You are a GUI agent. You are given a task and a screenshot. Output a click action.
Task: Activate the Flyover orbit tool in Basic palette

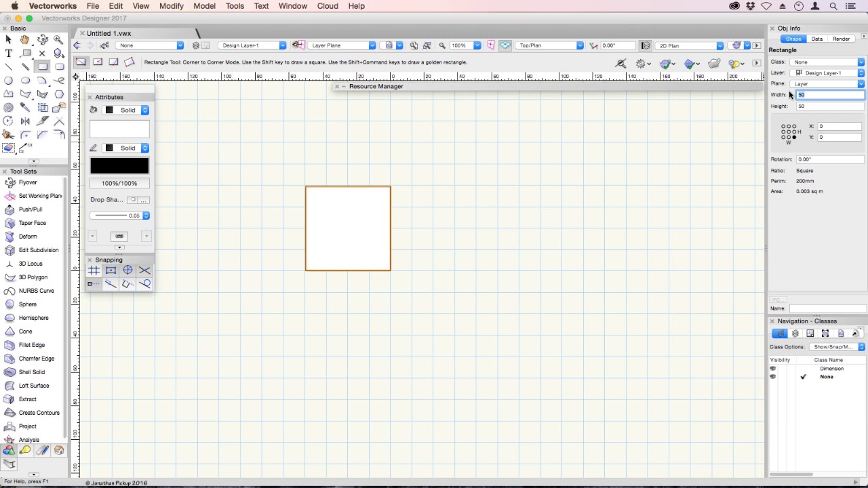tap(42, 40)
